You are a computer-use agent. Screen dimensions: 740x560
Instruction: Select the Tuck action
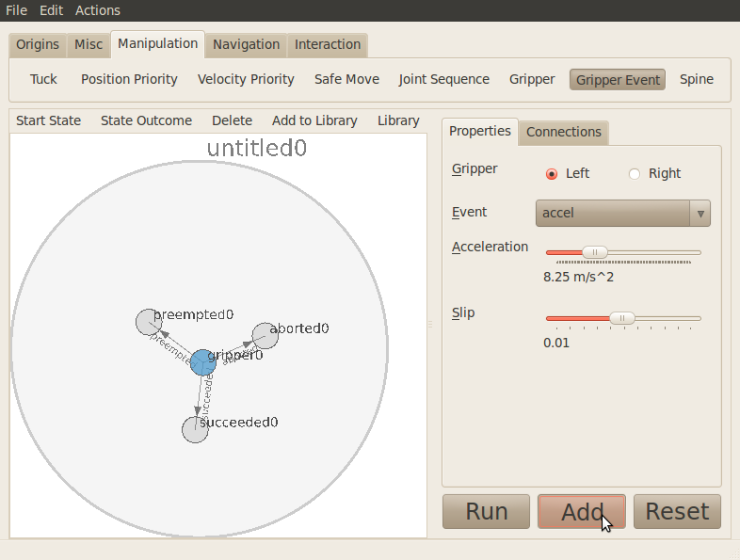tap(43, 79)
